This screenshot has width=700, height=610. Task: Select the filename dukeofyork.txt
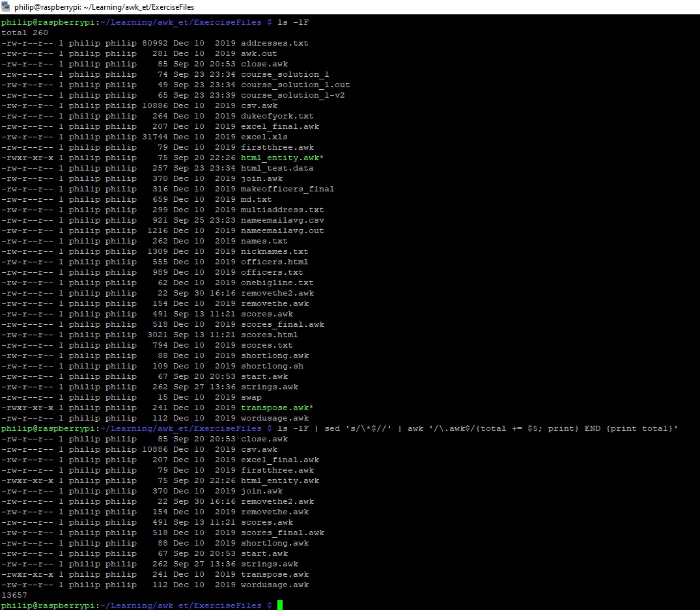277,116
